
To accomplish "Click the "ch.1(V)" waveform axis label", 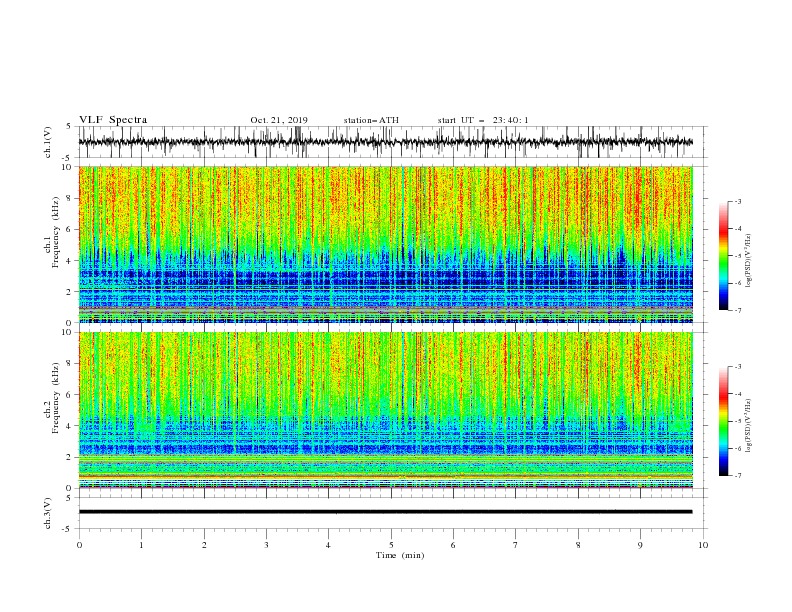I will pos(48,142).
